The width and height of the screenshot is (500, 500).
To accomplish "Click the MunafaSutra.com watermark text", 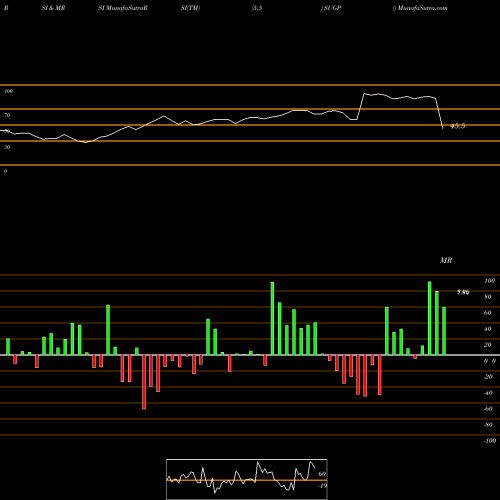I will [422, 8].
